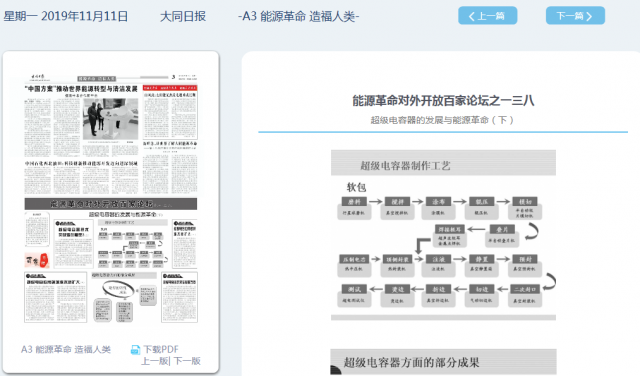The width and height of the screenshot is (640, 376).
Task: Open the newspaper page thumbnail photo article
Action: [x=111, y=119]
